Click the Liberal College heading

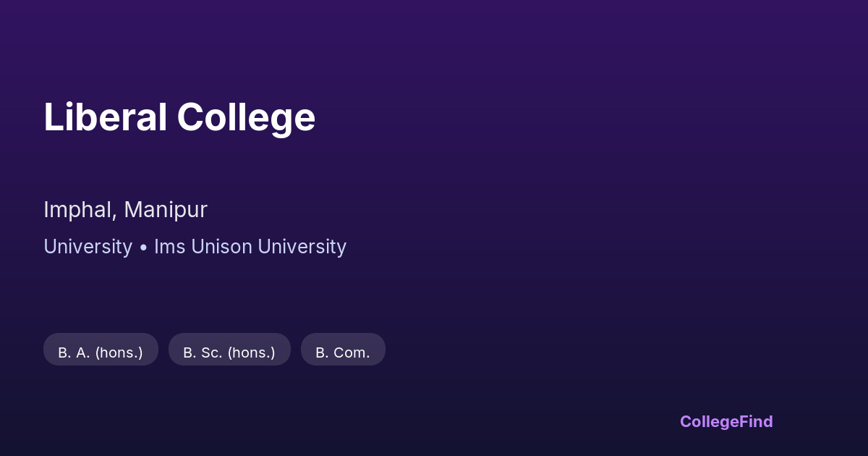pyautogui.click(x=179, y=117)
